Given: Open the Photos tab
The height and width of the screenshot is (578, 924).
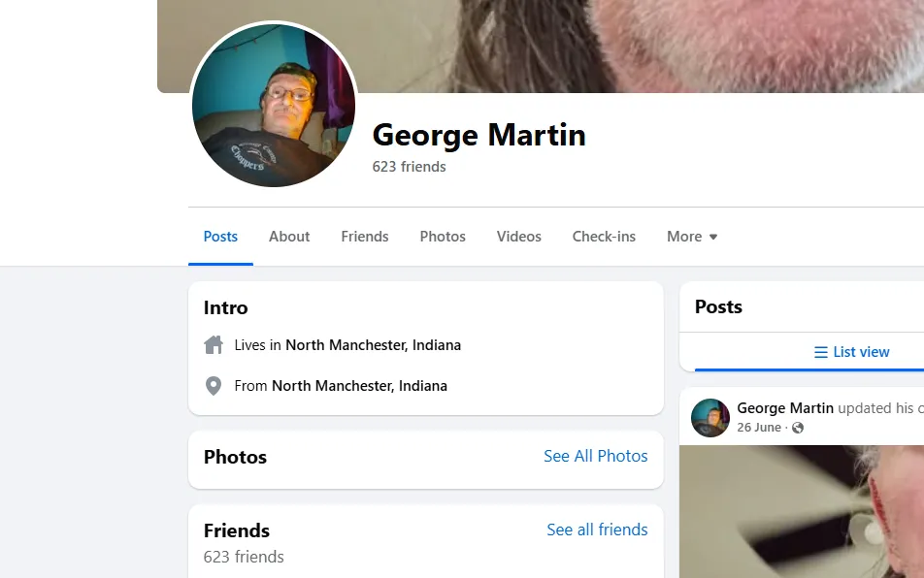Looking at the screenshot, I should (442, 236).
